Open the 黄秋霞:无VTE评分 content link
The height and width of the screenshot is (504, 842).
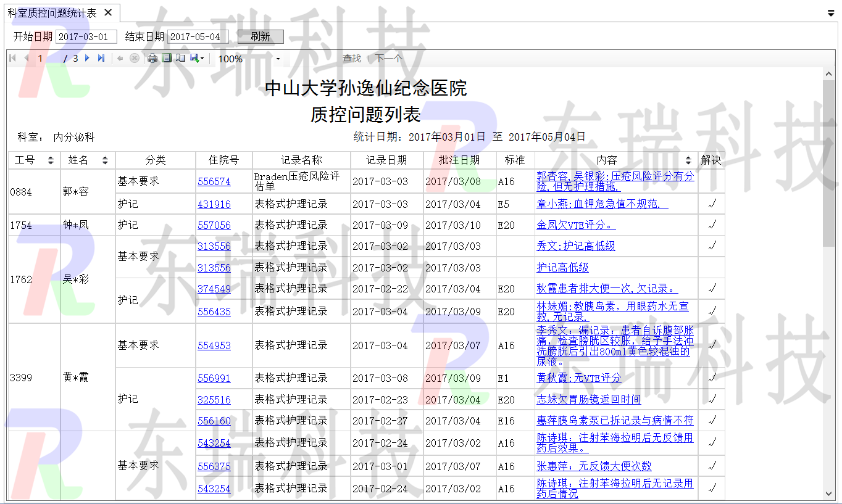point(579,378)
